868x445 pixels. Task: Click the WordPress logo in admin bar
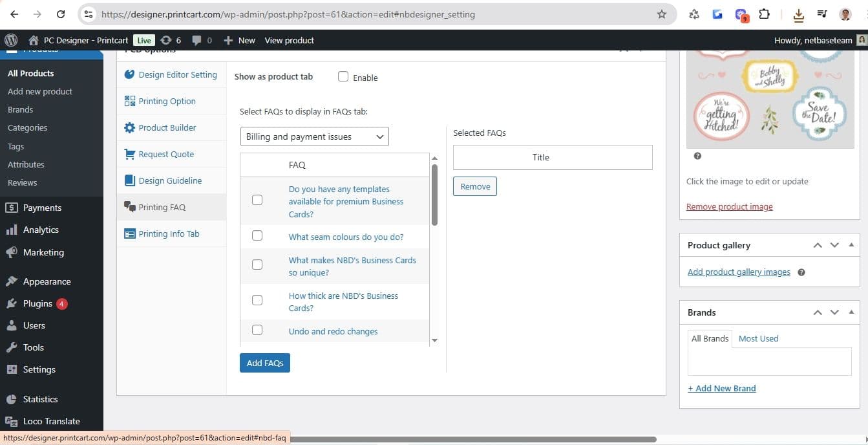(10, 40)
